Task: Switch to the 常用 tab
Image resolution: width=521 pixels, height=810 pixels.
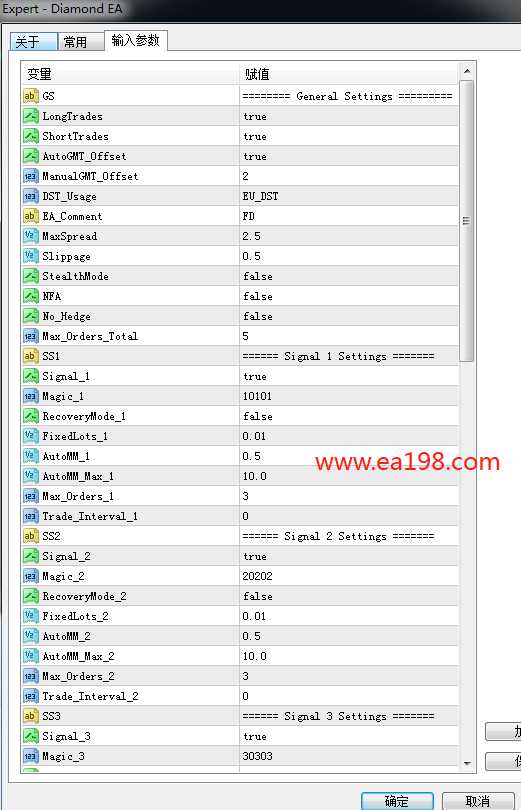Action: 81,42
